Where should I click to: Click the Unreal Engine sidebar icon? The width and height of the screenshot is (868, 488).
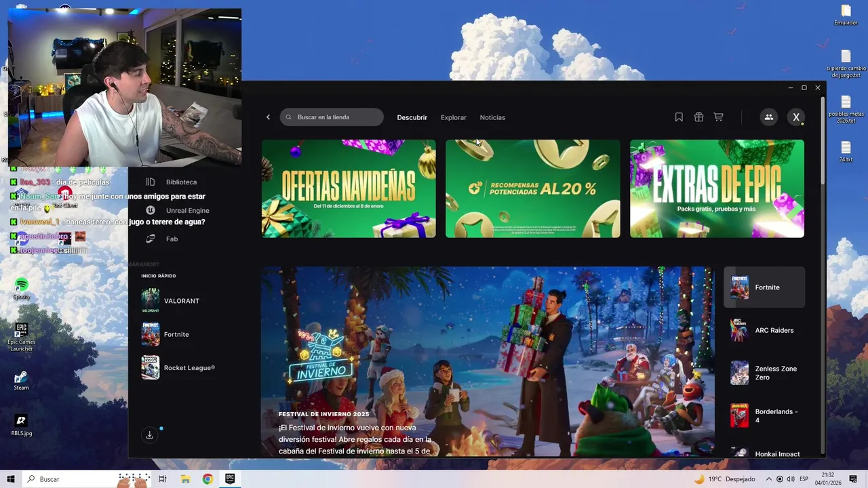[x=151, y=211]
